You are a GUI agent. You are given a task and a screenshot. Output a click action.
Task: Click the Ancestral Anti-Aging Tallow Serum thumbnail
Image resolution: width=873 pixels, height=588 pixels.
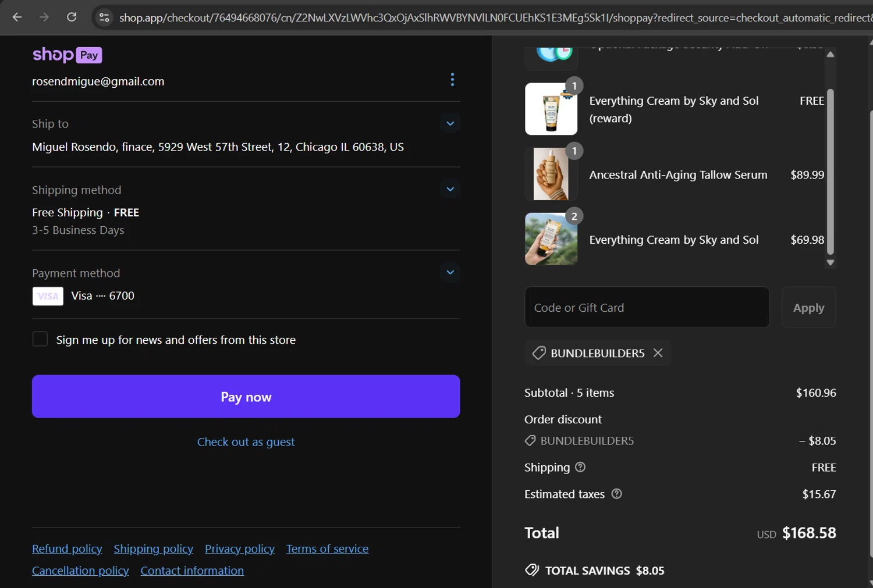tap(551, 174)
